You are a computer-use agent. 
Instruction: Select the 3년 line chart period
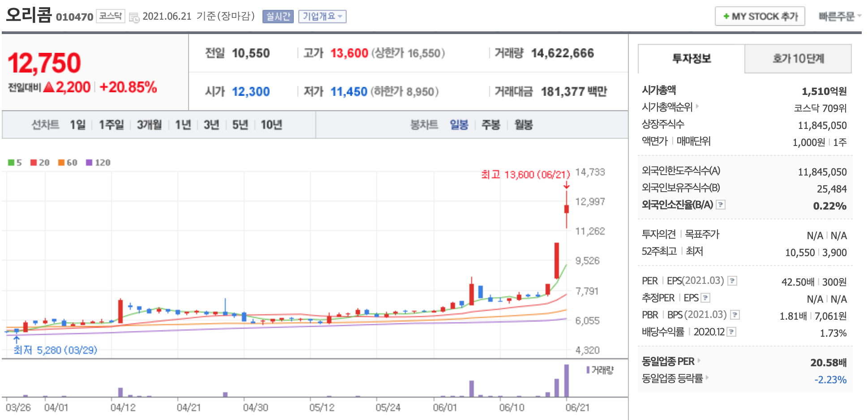(211, 124)
